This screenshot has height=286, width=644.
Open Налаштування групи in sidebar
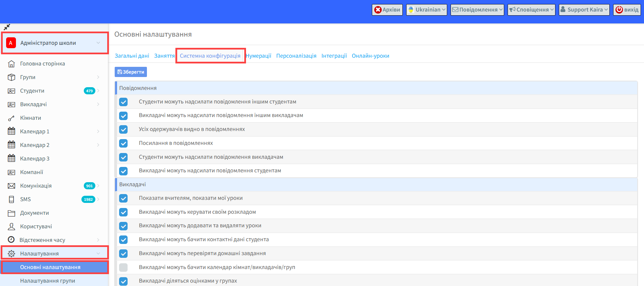(x=48, y=281)
